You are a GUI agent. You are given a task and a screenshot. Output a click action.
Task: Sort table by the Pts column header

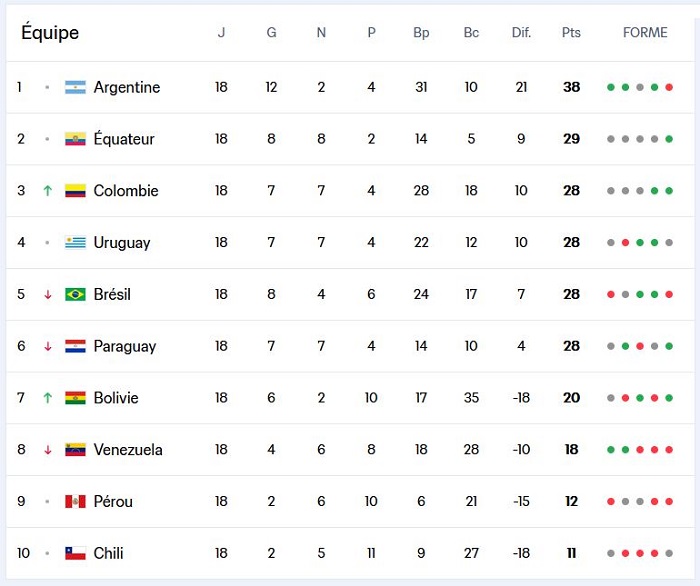tap(571, 33)
